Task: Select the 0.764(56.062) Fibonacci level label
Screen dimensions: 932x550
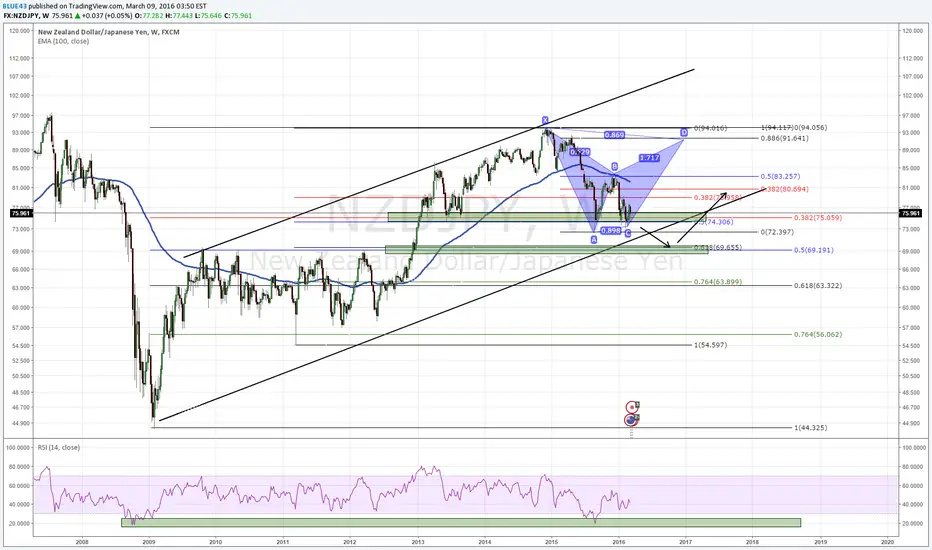Action: point(818,334)
